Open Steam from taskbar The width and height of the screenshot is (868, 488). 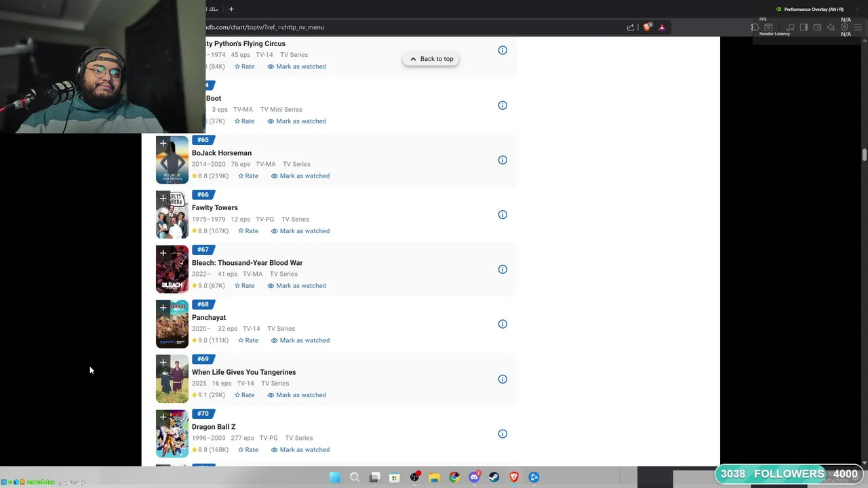[494, 477]
